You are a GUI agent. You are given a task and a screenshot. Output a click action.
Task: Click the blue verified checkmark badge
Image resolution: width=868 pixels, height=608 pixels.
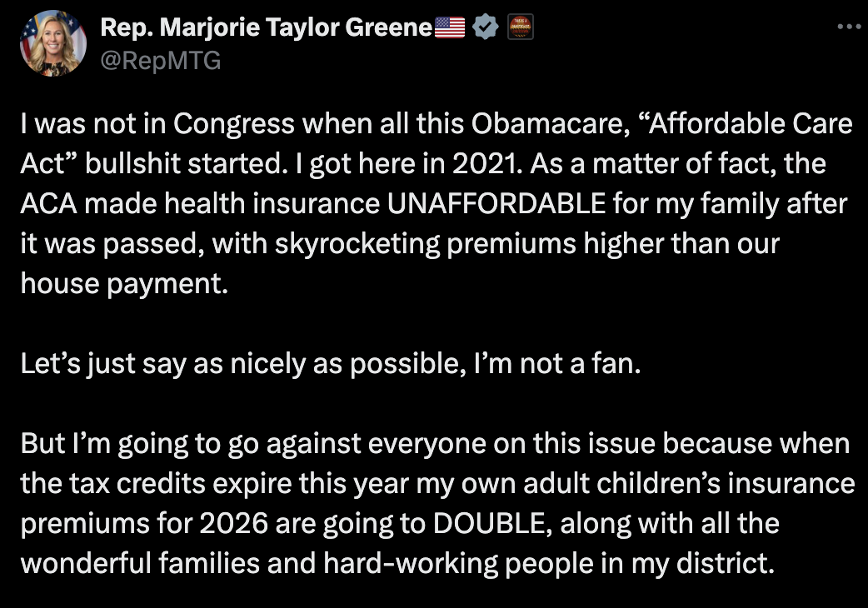[x=485, y=27]
